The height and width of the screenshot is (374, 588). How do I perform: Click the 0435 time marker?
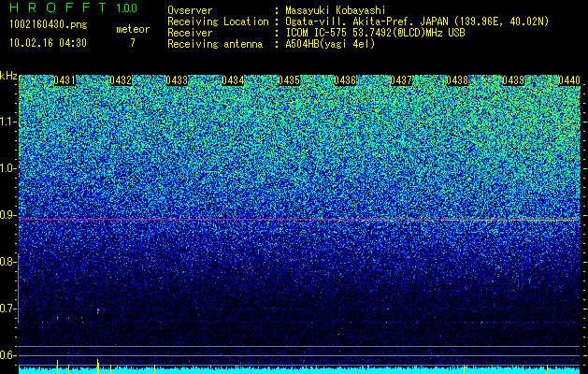(289, 80)
